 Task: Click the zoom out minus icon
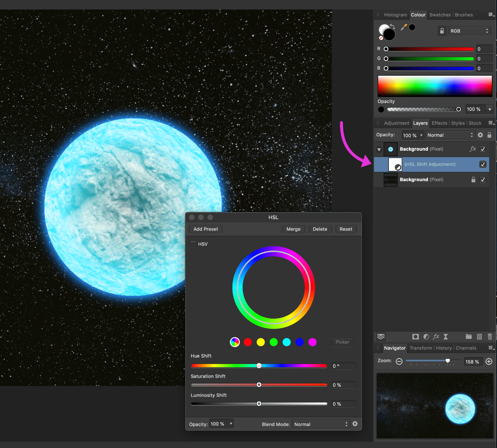[x=399, y=361]
